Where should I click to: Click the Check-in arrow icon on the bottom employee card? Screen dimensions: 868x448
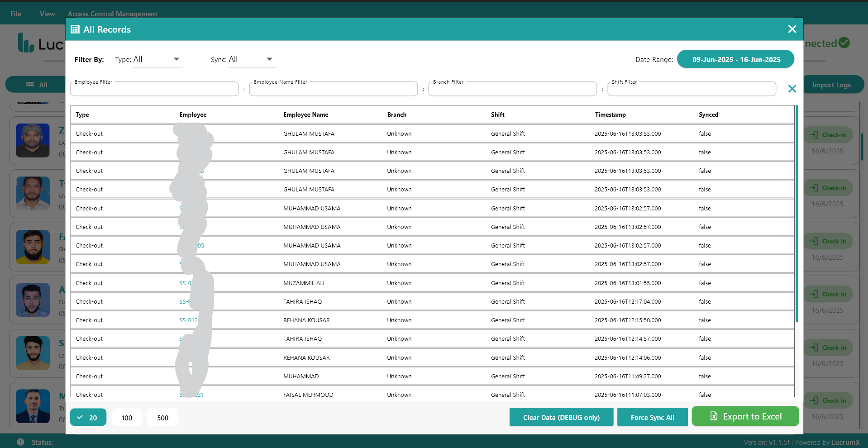coord(815,400)
